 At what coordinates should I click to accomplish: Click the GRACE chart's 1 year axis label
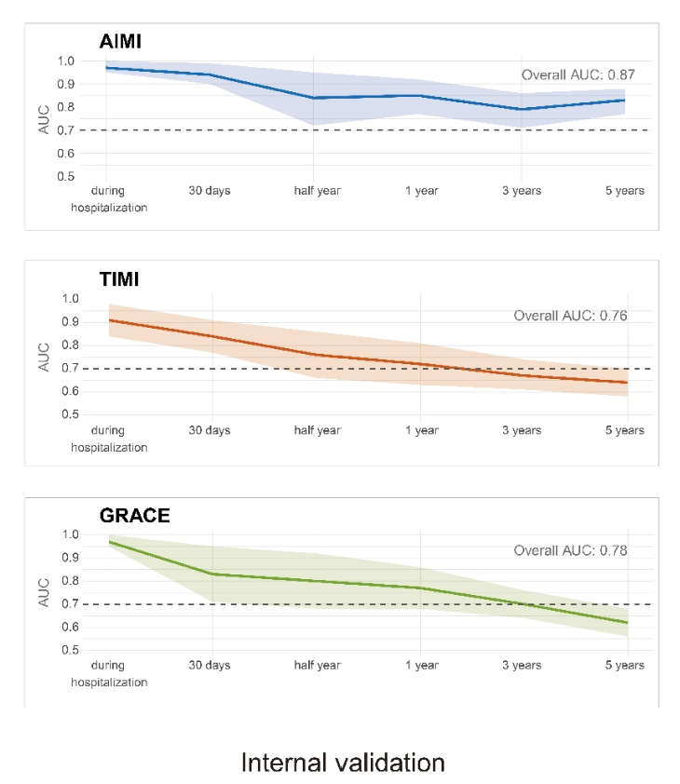pyautogui.click(x=422, y=665)
